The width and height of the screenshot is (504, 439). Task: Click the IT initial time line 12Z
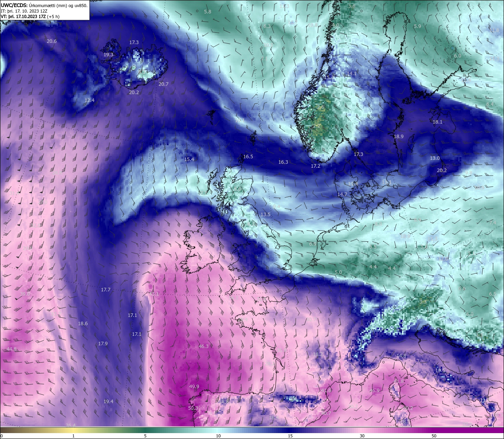24,11
